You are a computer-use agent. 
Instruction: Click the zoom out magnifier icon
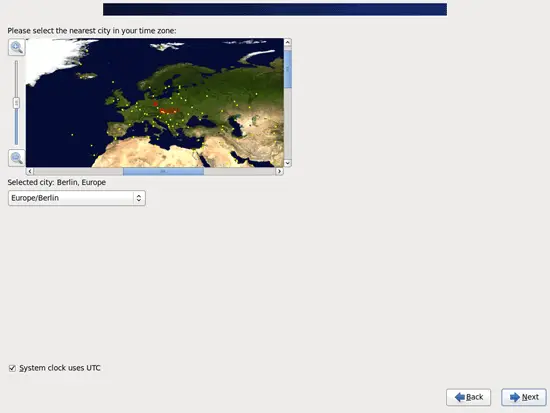(16, 158)
